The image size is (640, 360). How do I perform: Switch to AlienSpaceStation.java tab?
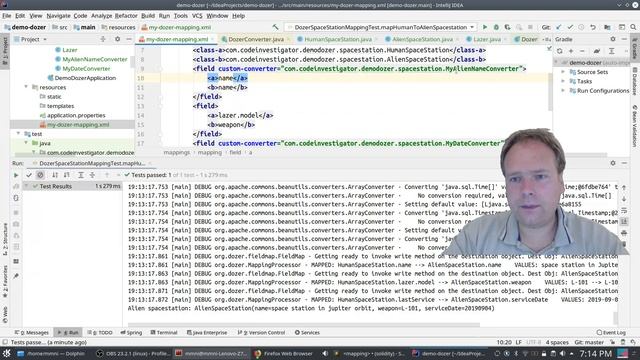point(422,39)
